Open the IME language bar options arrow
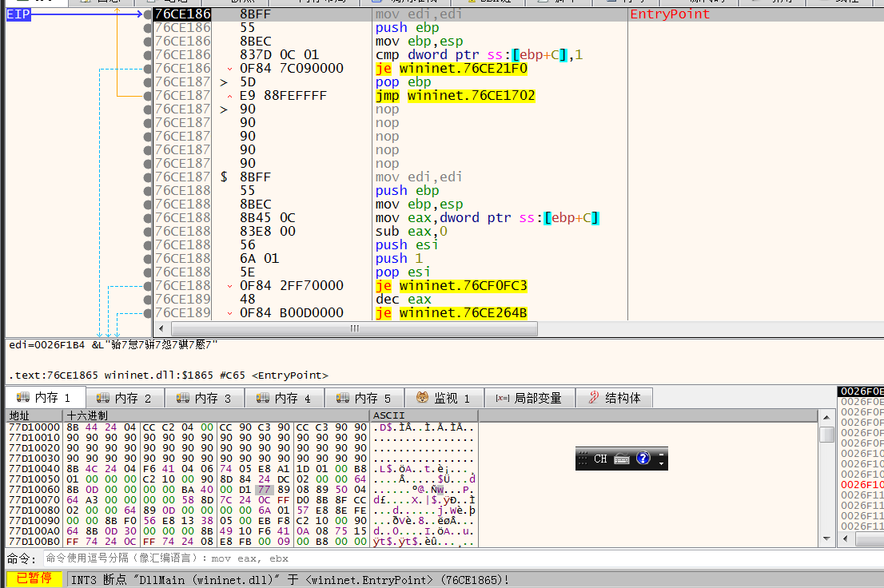The width and height of the screenshot is (884, 588). [662, 463]
